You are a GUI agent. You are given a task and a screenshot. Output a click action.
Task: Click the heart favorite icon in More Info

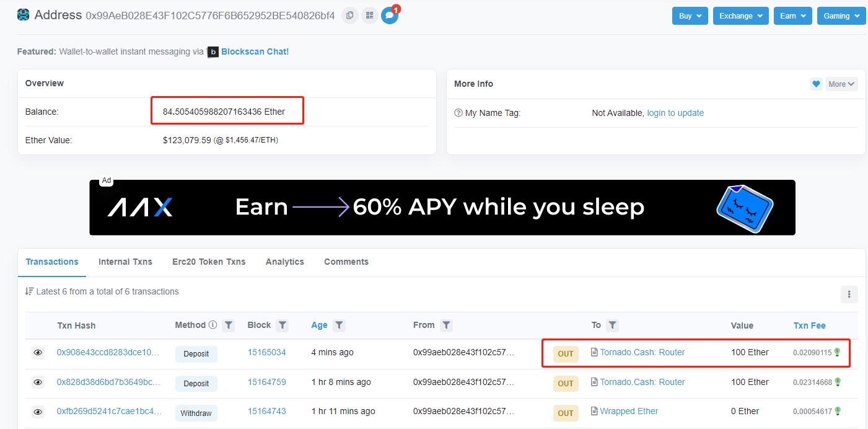(x=816, y=84)
